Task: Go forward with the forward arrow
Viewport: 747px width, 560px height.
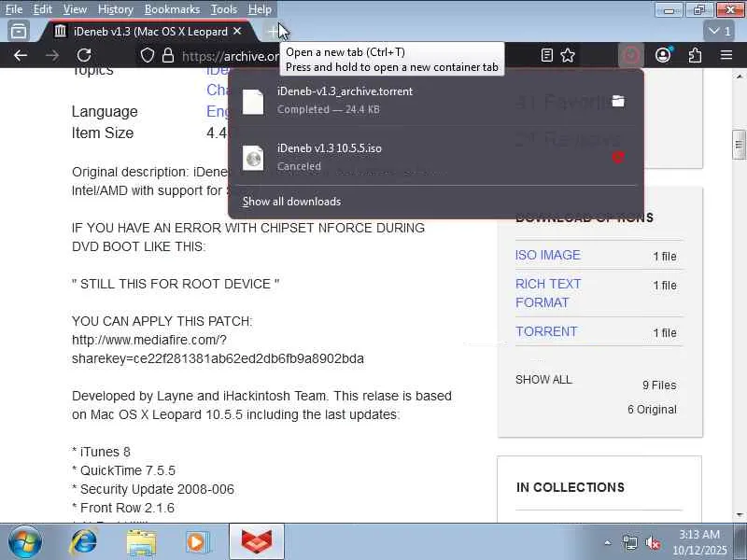Action: (x=52, y=56)
